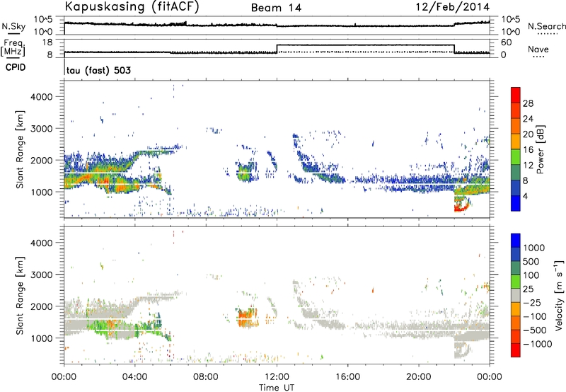This screenshot has width=566, height=392.
Task: Pick the grey -25 to 25 velocity segment
Action: 516,295
